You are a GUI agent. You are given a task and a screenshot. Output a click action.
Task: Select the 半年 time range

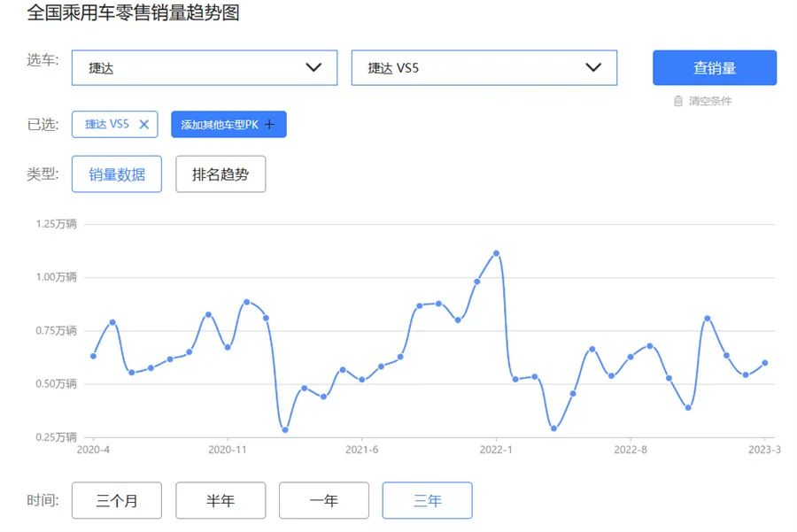pos(221,501)
